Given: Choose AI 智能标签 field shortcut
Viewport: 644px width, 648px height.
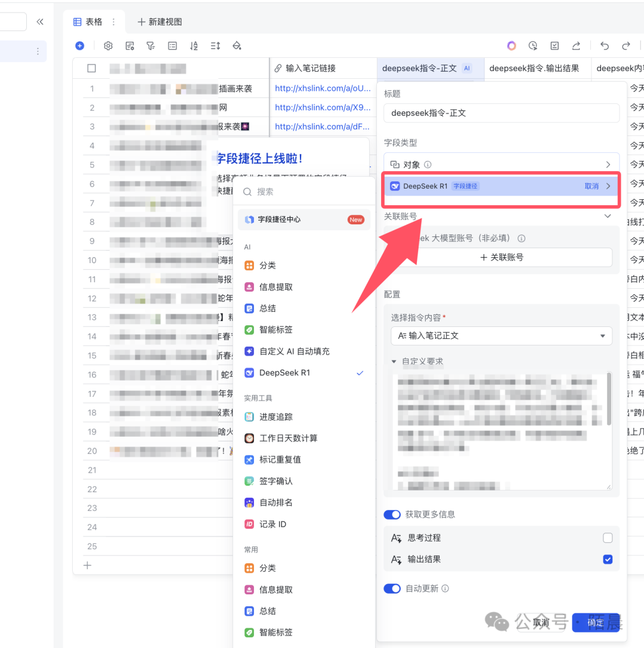Looking at the screenshot, I should (304, 330).
